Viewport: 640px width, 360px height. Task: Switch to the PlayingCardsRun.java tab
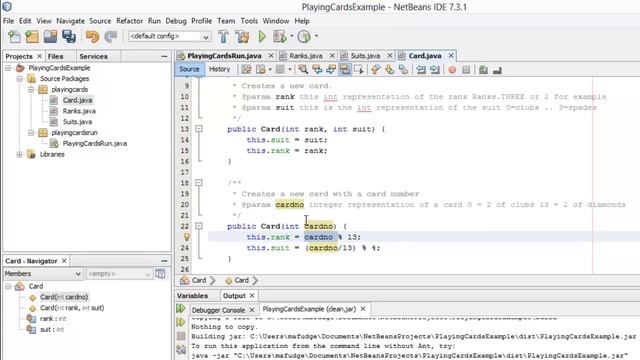[224, 56]
